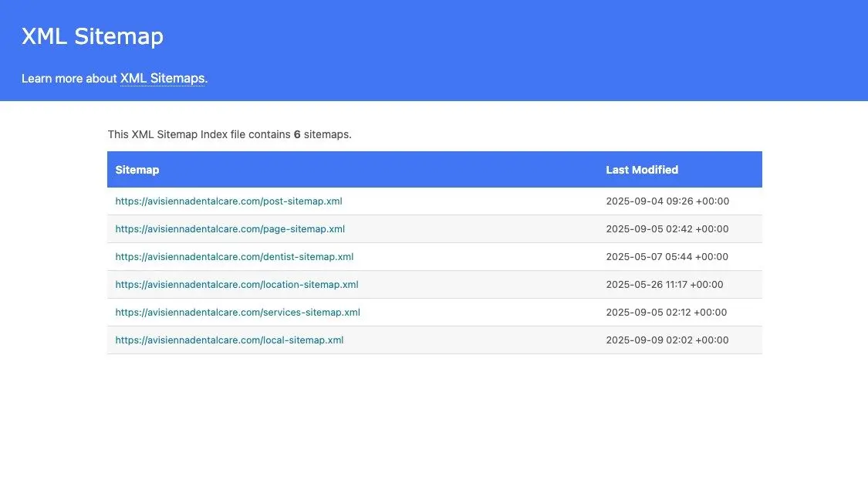The image size is (868, 487).
Task: Open the location-sitemap.xml link
Action: (237, 284)
